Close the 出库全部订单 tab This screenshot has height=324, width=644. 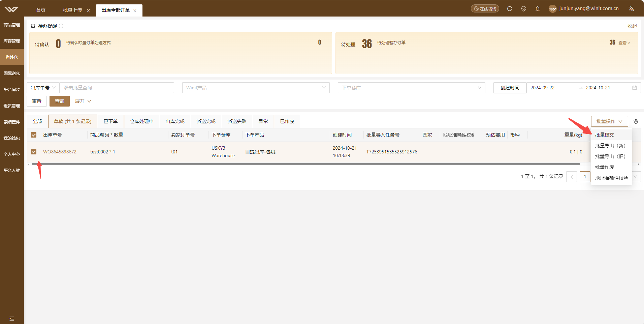135,11
